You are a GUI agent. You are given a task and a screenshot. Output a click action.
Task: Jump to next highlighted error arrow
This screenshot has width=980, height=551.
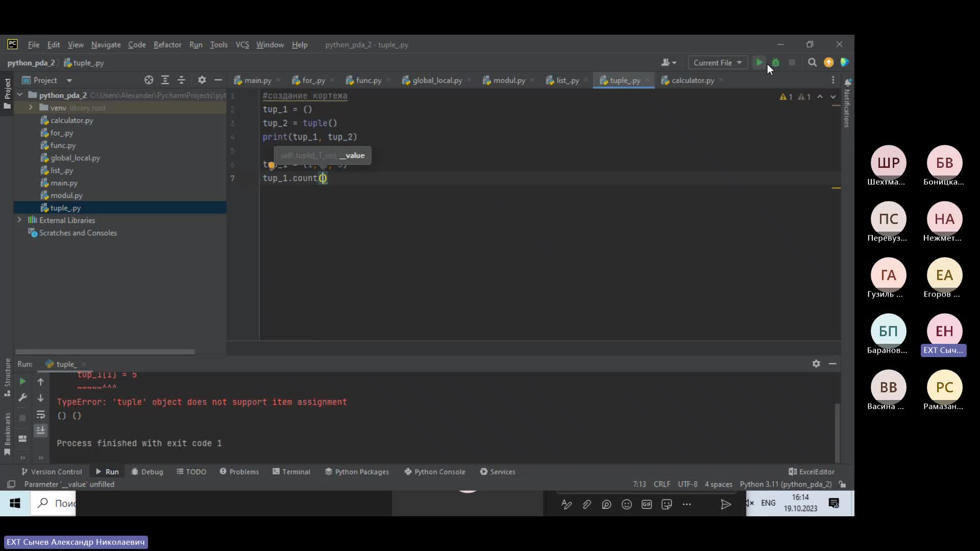(x=833, y=96)
